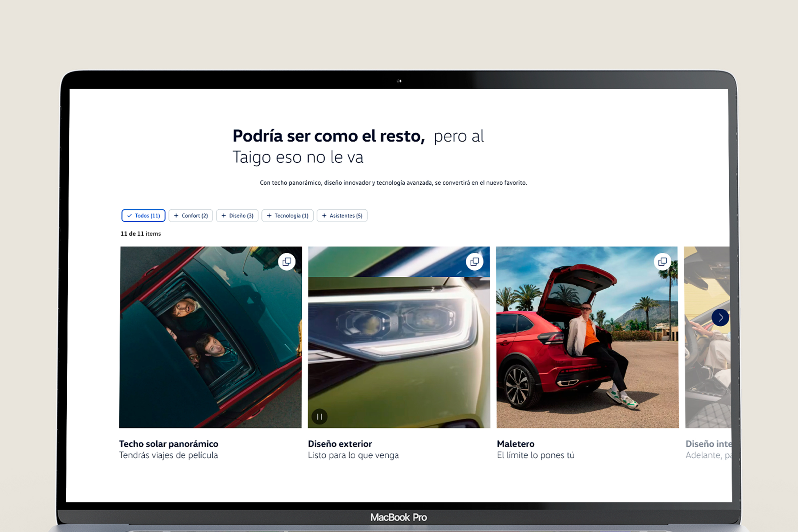Open the red car trunk photo
Screen dimensions: 798x532
click(588, 337)
